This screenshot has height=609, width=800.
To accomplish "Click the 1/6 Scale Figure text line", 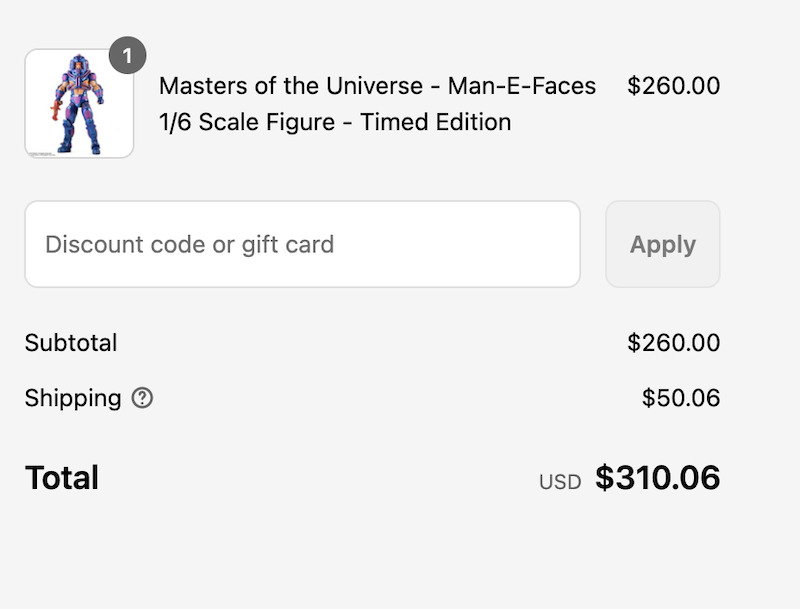I will pos(335,122).
